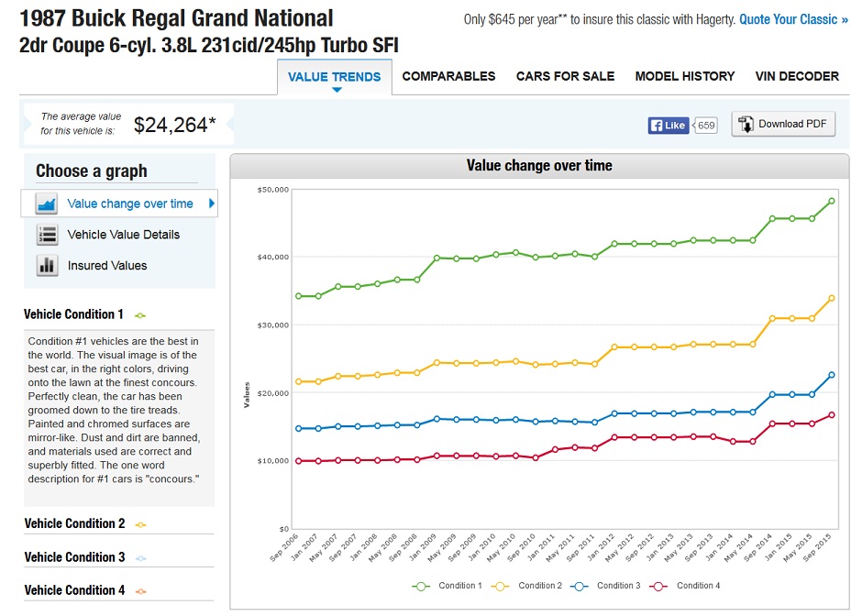Click arrow next to Value change over time

click(212, 203)
